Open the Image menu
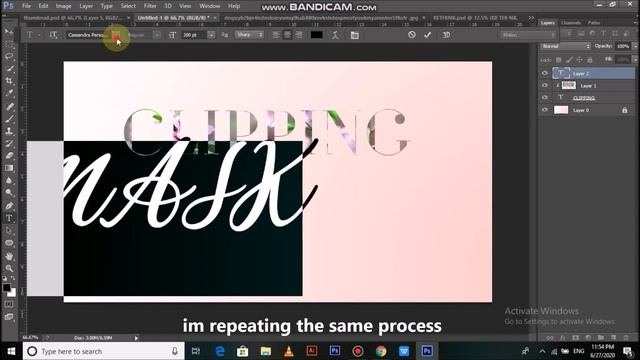 click(x=63, y=6)
